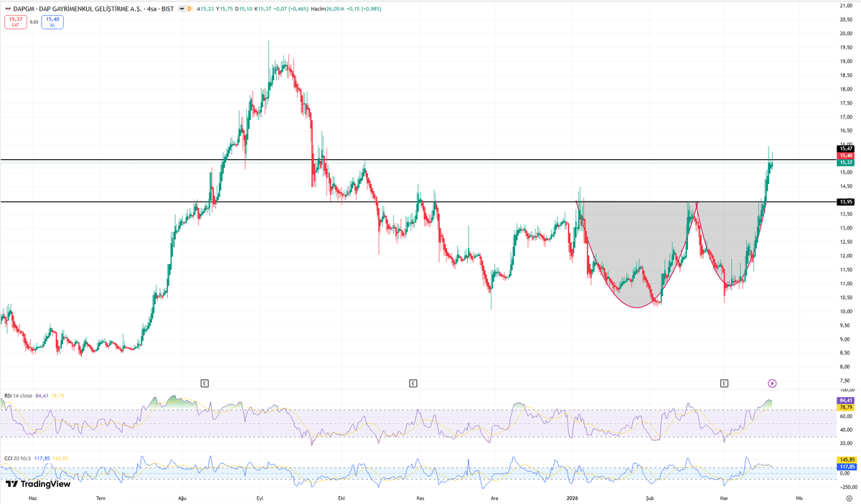Click the DAPGM symbol logo icon
Viewport: 861px width, 504px height.
click(x=6, y=9)
